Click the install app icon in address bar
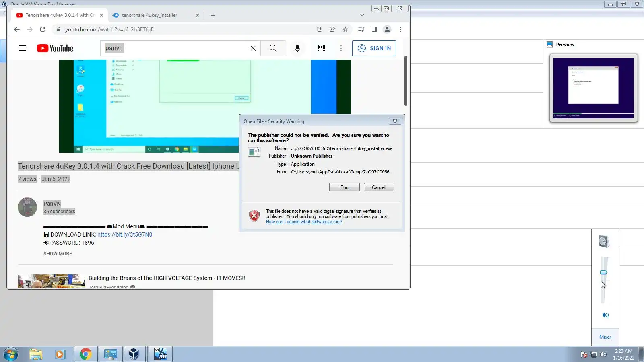Image resolution: width=644 pixels, height=362 pixels. [x=320, y=29]
